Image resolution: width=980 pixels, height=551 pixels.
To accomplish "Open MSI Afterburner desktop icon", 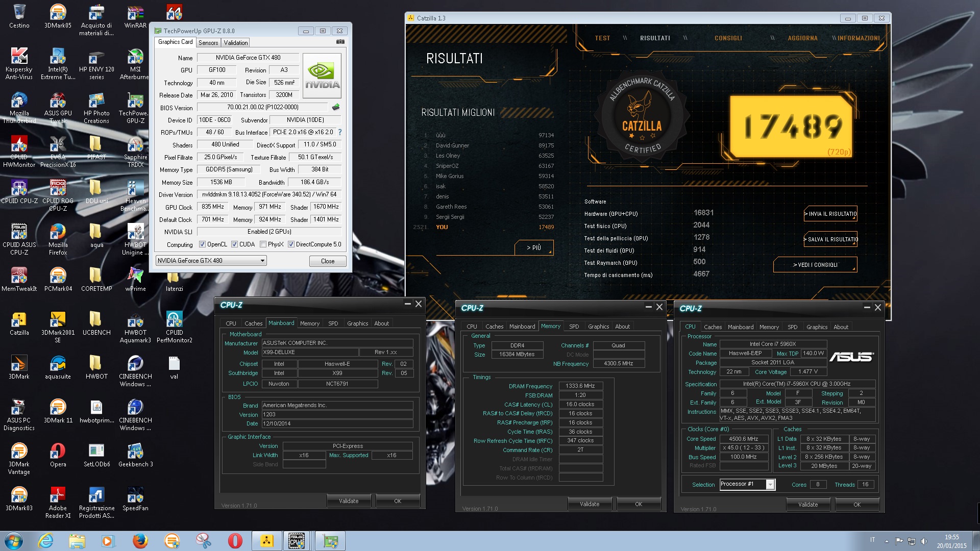I will [x=135, y=64].
